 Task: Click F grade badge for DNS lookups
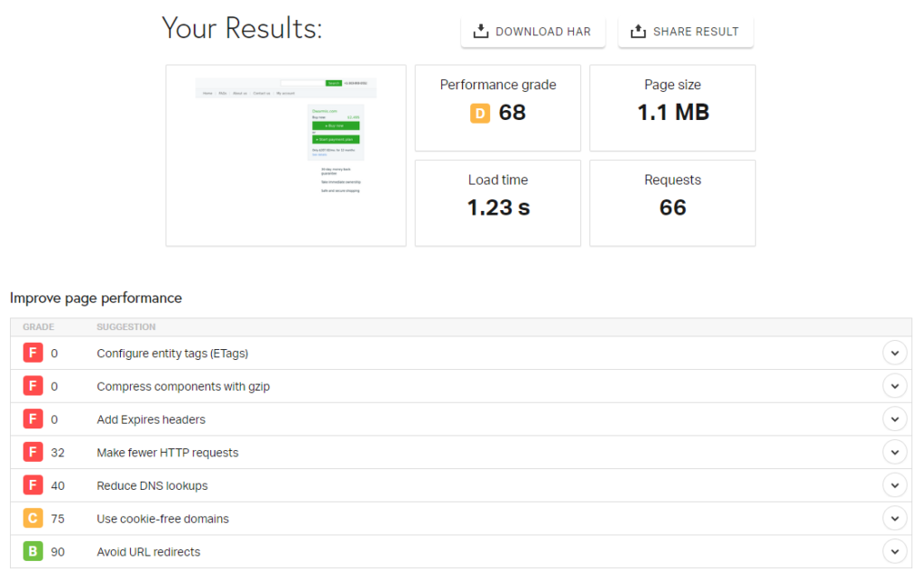click(33, 485)
